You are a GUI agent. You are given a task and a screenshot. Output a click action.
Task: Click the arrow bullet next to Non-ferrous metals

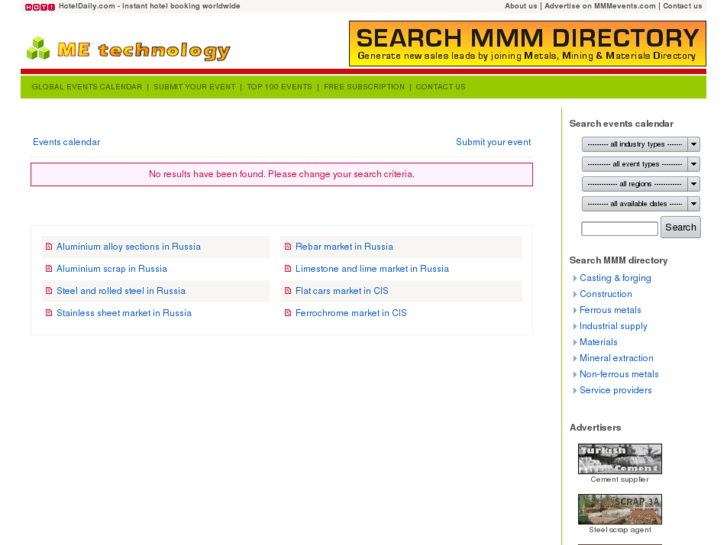pyautogui.click(x=575, y=374)
